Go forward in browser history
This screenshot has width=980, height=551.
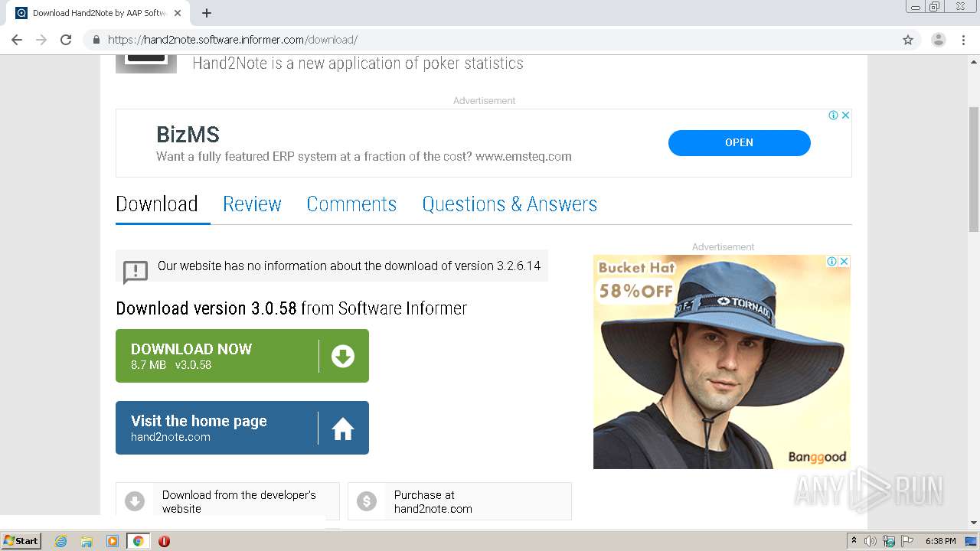(41, 40)
